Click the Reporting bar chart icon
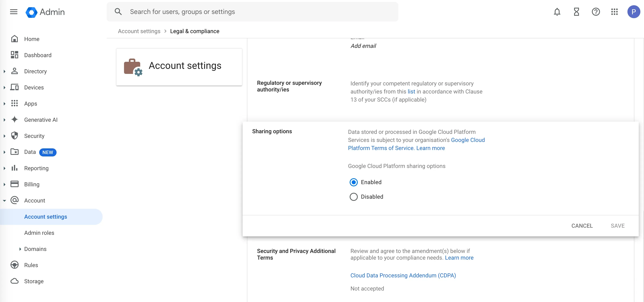Image resolution: width=644 pixels, height=302 pixels. coord(15,168)
